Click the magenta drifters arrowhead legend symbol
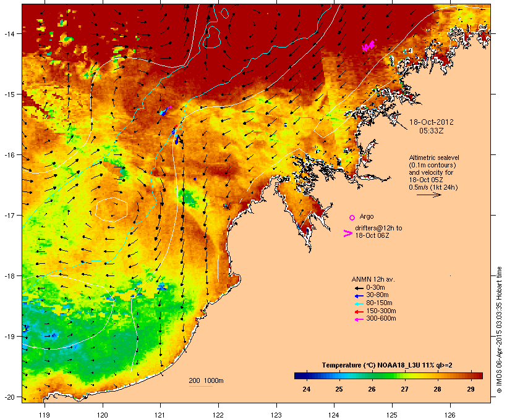Viewport: 507px width, 420px height. click(x=347, y=233)
